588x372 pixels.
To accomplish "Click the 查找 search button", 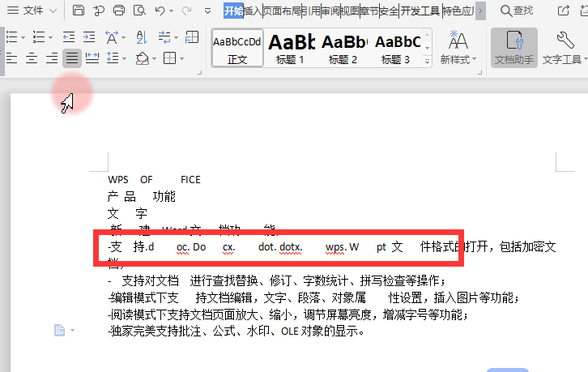I will coord(517,11).
